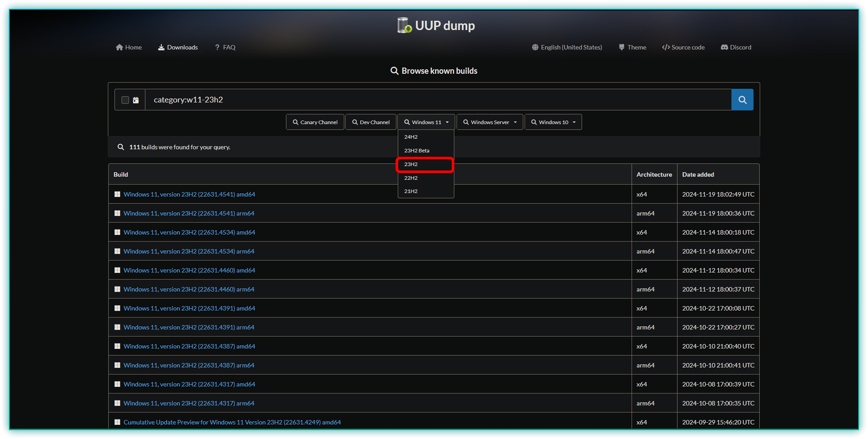
Task: Click the UUP dump logo icon
Action: coord(404,25)
